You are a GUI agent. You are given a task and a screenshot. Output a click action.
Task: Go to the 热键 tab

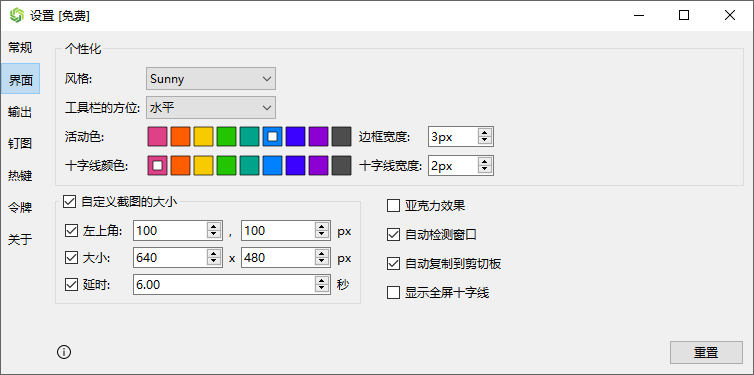point(20,175)
